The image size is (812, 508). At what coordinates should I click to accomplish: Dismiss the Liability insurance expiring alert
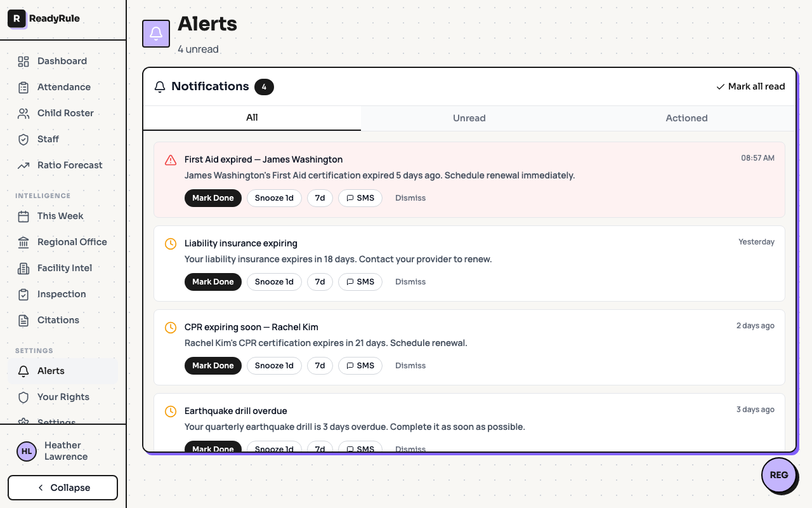point(410,281)
